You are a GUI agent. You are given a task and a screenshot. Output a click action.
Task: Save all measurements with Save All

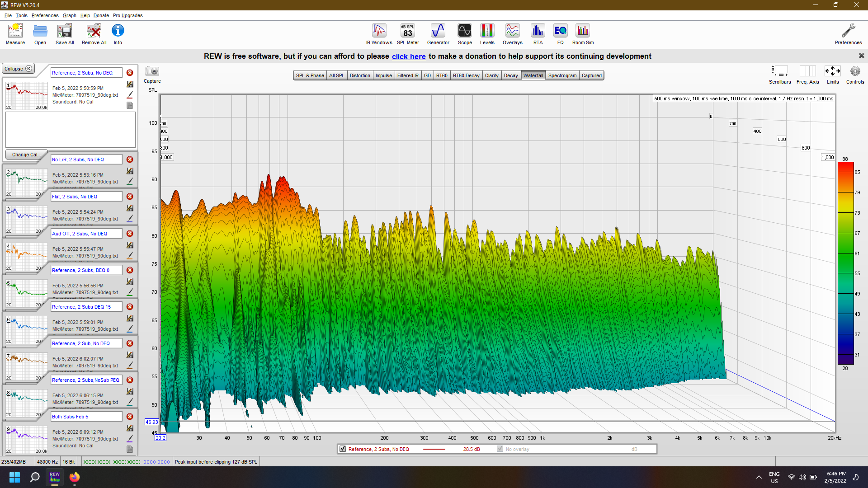coord(65,34)
